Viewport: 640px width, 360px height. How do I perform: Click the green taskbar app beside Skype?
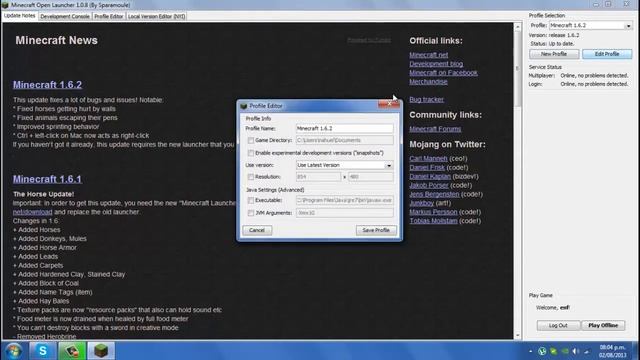72,351
